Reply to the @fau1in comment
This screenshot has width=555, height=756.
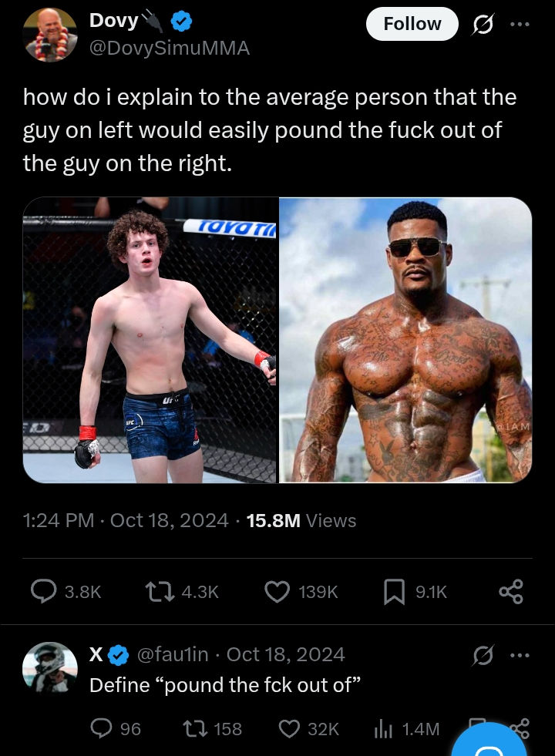coord(101,728)
